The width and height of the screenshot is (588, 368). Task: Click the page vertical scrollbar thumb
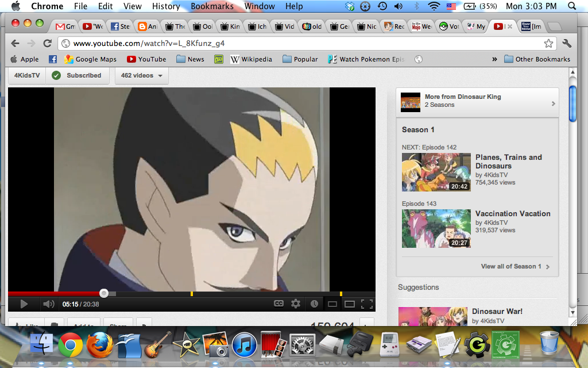point(572,103)
